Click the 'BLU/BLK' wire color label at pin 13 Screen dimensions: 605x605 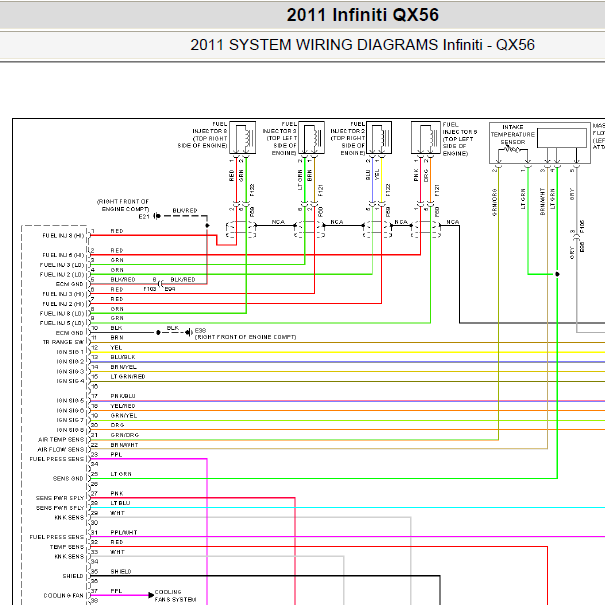coord(123,357)
